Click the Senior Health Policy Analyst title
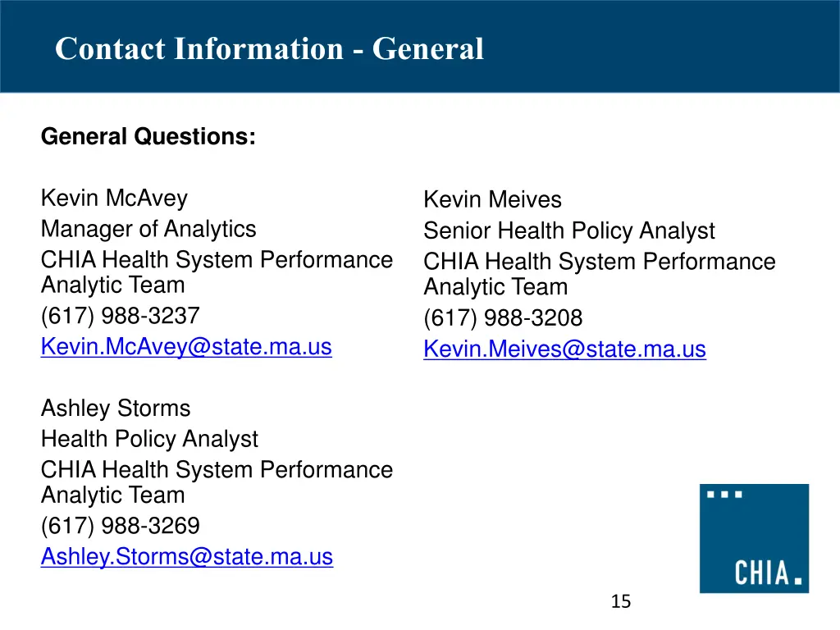Viewport: 840px width, 630px height. point(569,231)
